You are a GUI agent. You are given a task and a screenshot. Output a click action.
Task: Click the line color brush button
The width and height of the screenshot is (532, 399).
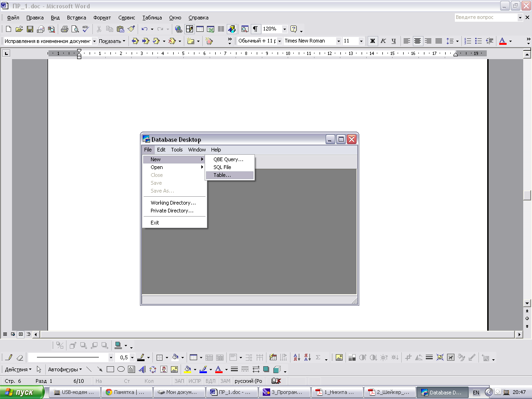[x=203, y=369]
